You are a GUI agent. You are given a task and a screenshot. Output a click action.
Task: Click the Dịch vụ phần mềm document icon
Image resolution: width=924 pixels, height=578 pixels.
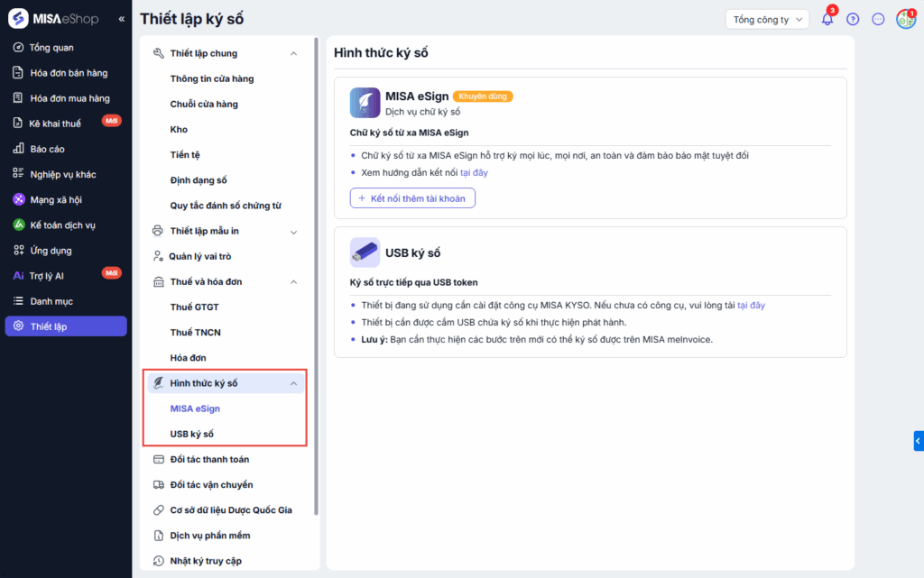[x=159, y=535]
